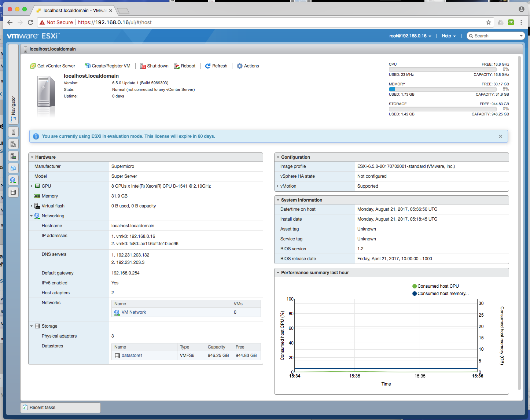Expand the Virtual flash row

[x=32, y=206]
